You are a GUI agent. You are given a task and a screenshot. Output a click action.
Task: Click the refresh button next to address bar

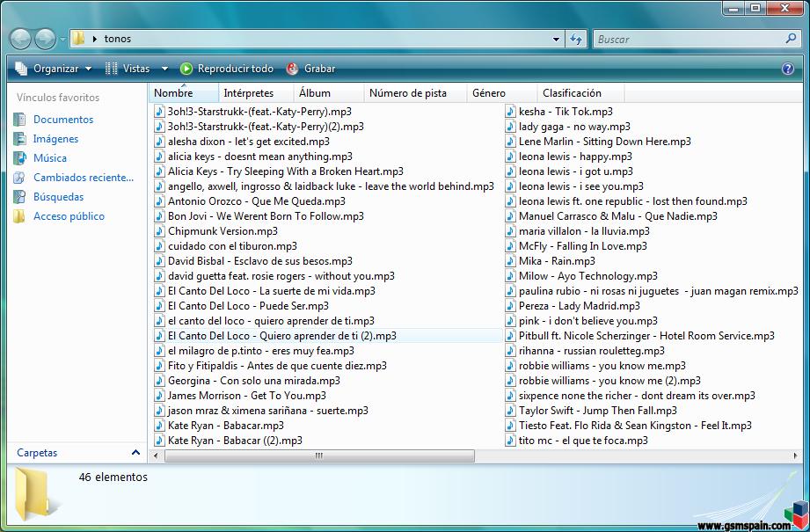(576, 40)
